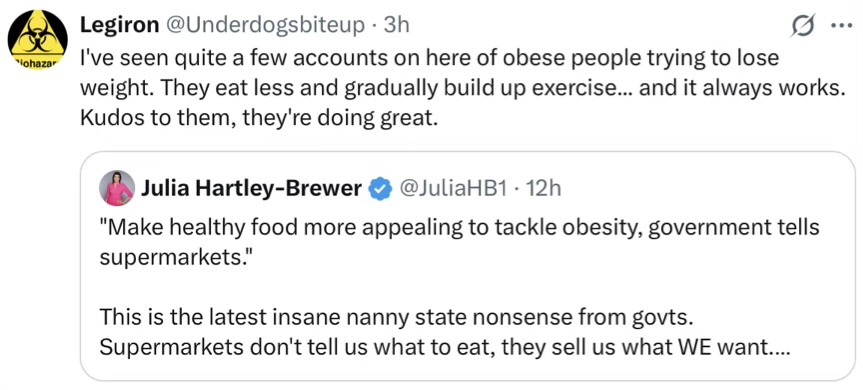Click the Grok explain-post icon

[x=802, y=26]
